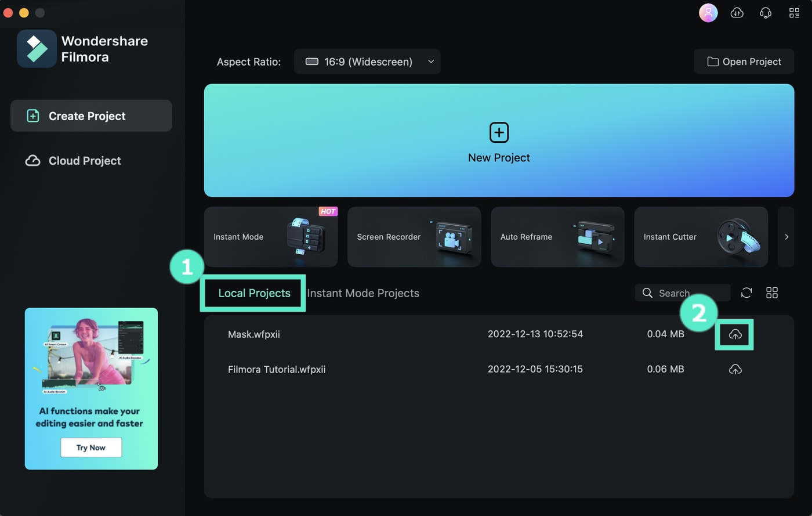This screenshot has width=812, height=516.
Task: Show more tools with right chevron
Action: pos(786,237)
